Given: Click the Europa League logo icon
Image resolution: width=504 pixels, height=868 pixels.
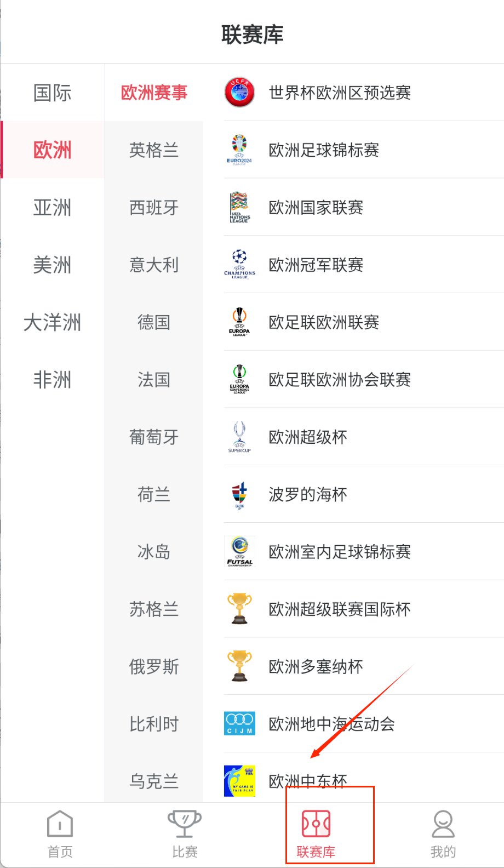Looking at the screenshot, I should [x=239, y=322].
